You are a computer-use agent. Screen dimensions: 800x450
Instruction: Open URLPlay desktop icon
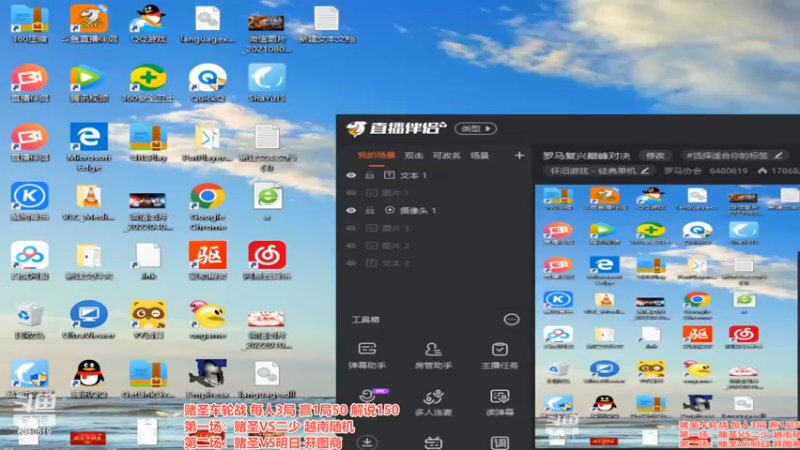[148, 143]
